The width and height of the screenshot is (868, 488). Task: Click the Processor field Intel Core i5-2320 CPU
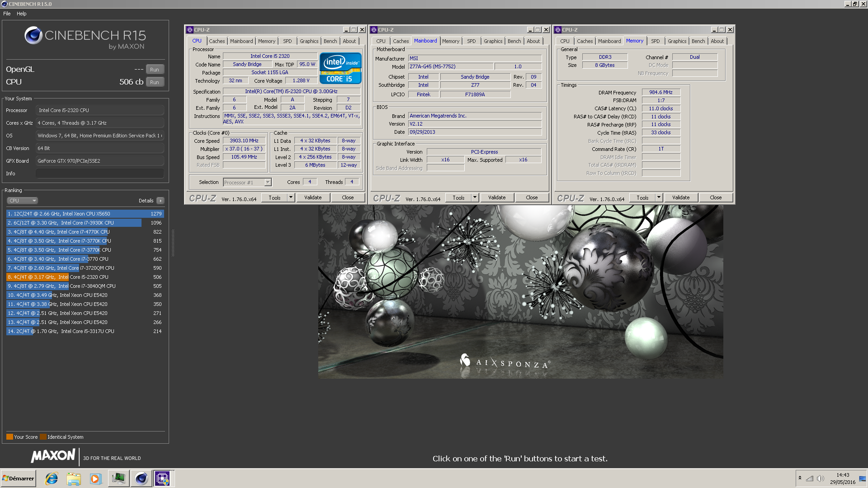[100, 110]
